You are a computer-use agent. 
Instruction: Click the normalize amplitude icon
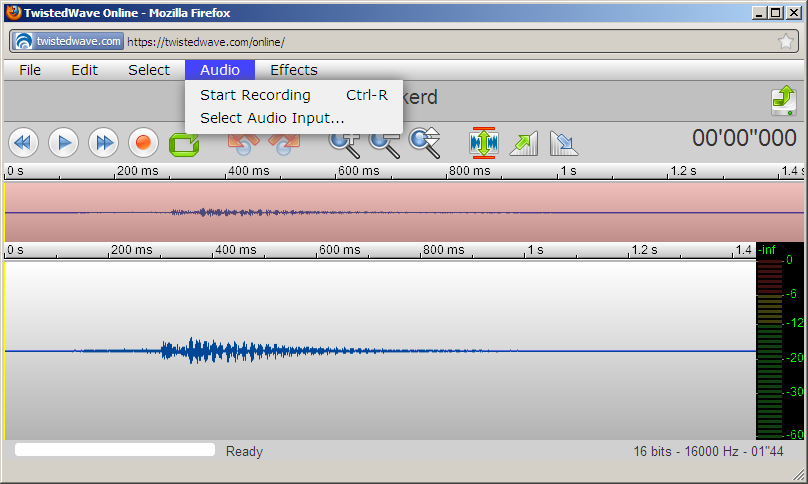(x=483, y=143)
